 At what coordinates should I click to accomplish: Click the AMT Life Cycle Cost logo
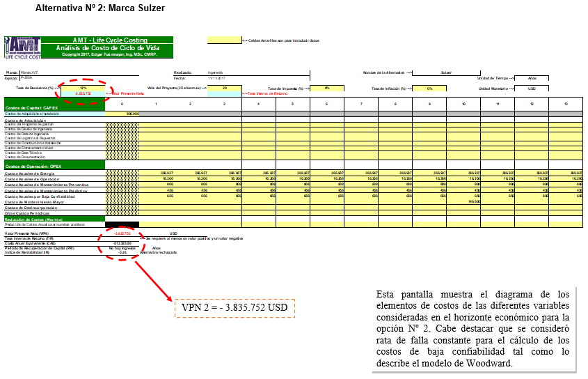point(22,47)
